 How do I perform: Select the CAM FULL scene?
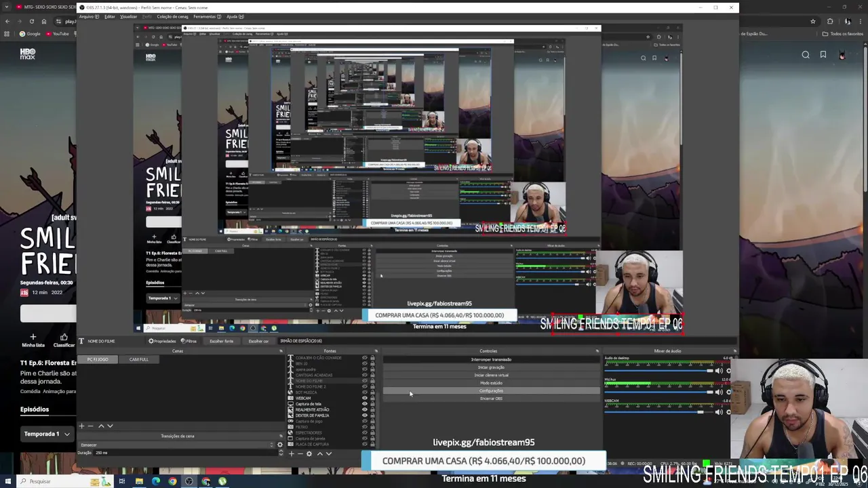tap(138, 359)
